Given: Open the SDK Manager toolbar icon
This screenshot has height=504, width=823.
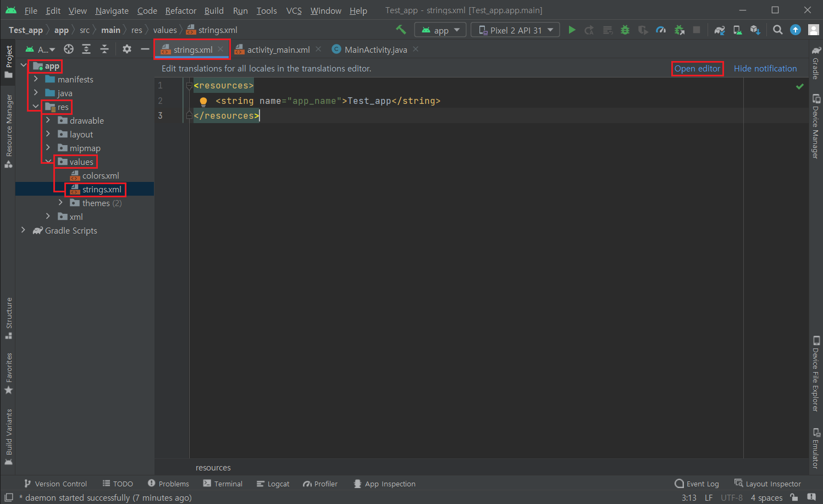Looking at the screenshot, I should (x=755, y=30).
